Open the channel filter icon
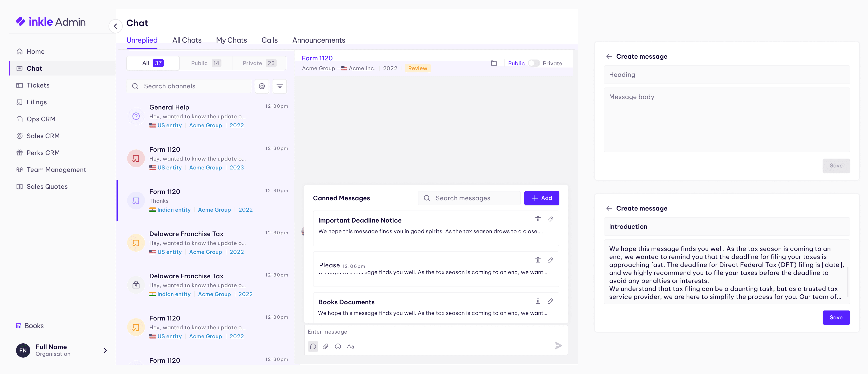 (x=279, y=86)
